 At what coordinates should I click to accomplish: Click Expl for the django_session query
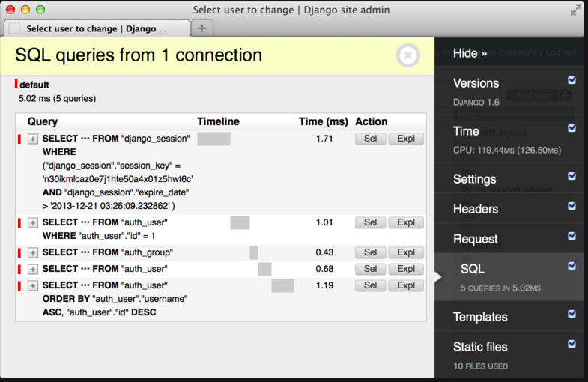pyautogui.click(x=406, y=139)
